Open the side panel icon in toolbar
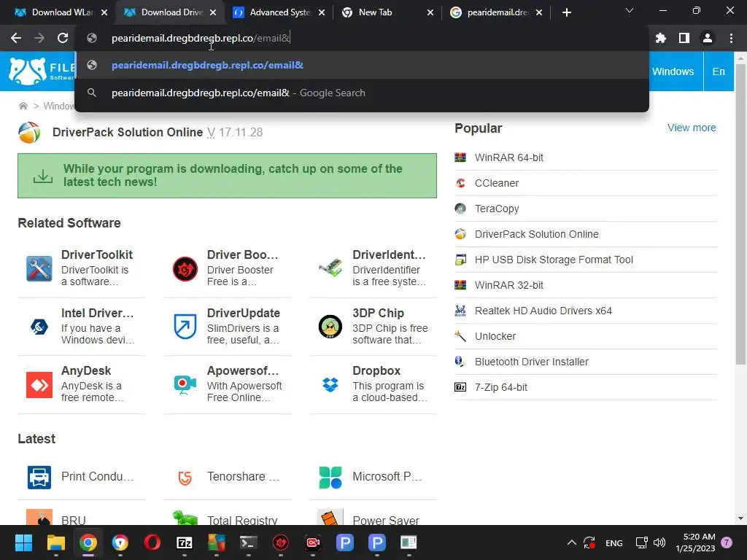This screenshot has height=560, width=747. point(684,38)
